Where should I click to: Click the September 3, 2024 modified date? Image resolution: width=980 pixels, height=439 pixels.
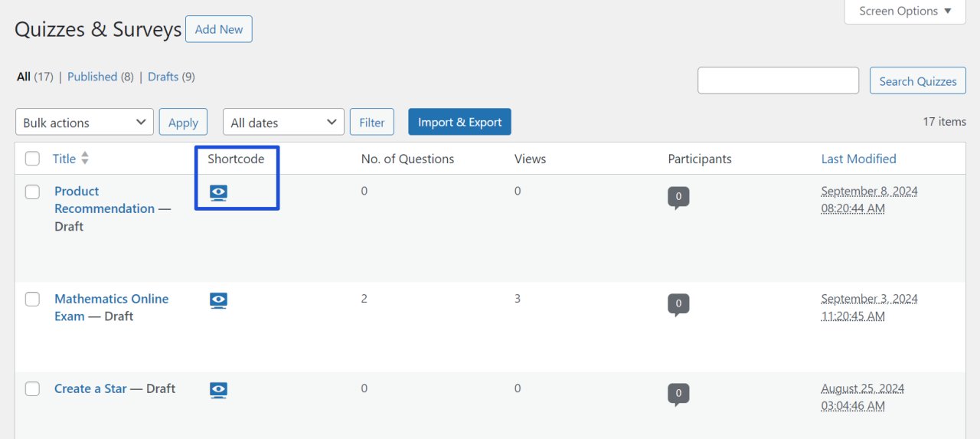click(x=869, y=306)
